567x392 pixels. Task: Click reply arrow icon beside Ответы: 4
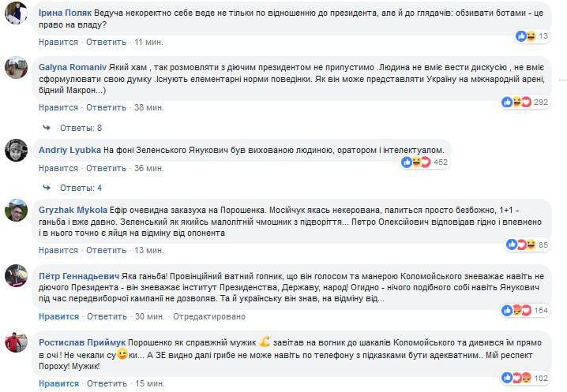pos(47,188)
